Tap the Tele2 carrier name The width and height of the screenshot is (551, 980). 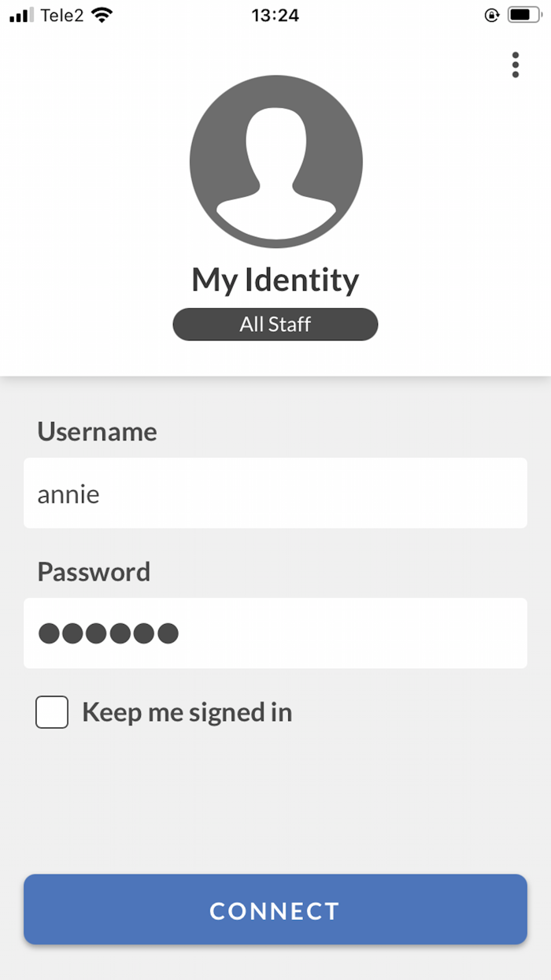click(x=62, y=15)
